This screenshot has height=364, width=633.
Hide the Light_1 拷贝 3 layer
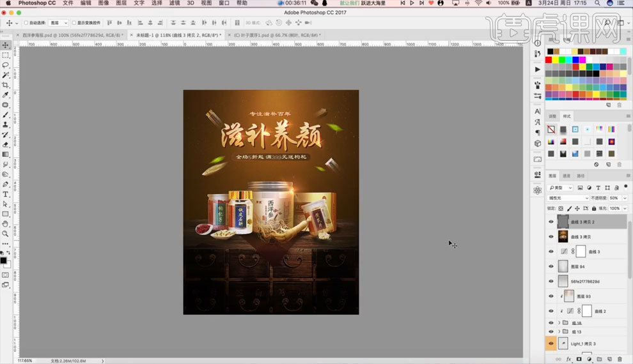(551, 344)
